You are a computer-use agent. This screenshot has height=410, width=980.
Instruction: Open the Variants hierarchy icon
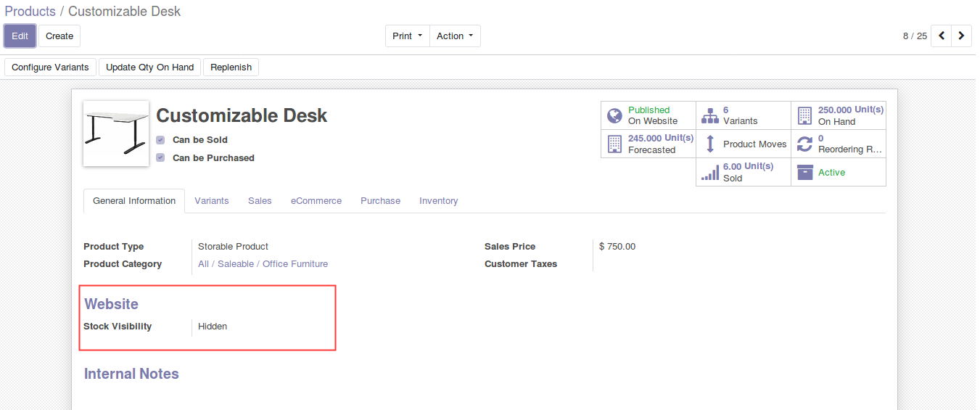pos(709,115)
